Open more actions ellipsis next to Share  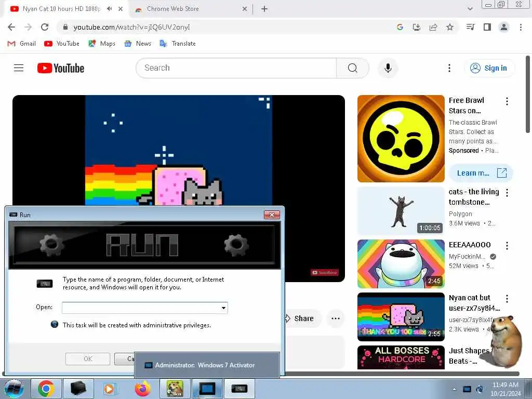(x=336, y=318)
